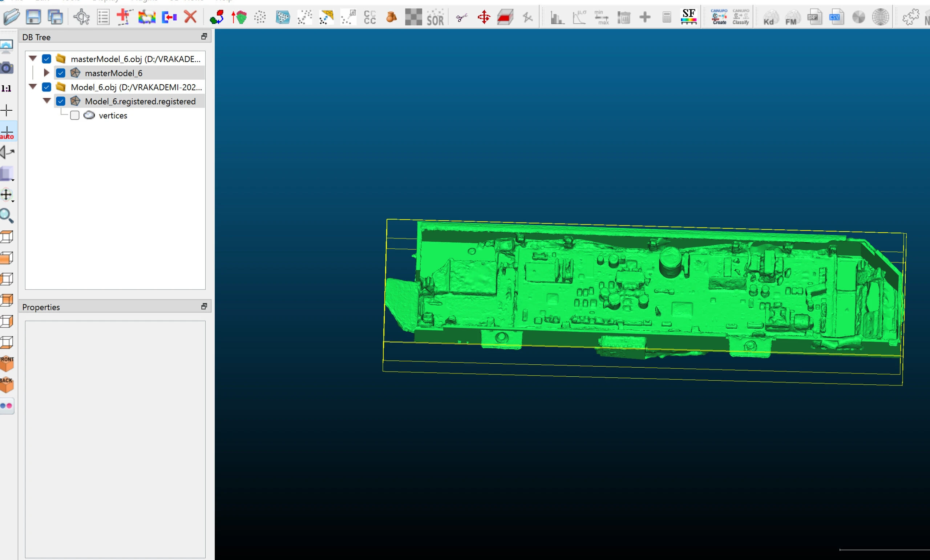Collapse the Model_6.registered.registered tree node

point(47,101)
